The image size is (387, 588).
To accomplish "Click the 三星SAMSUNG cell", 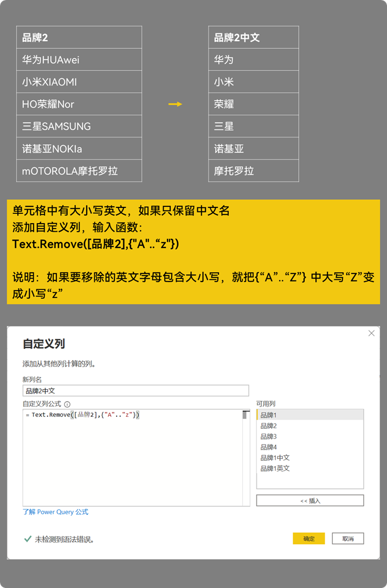I will pyautogui.click(x=79, y=126).
